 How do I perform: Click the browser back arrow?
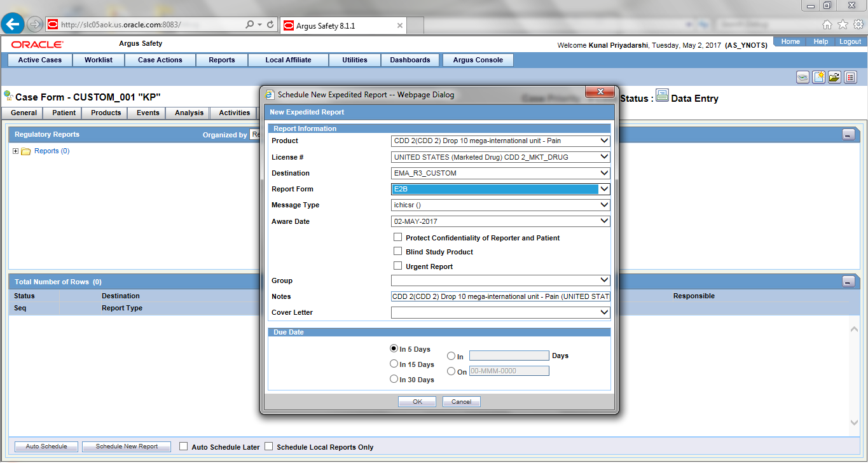(x=13, y=24)
